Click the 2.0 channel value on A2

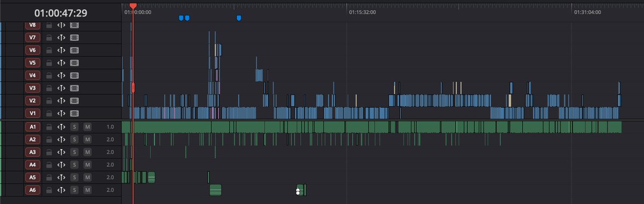pyautogui.click(x=110, y=140)
